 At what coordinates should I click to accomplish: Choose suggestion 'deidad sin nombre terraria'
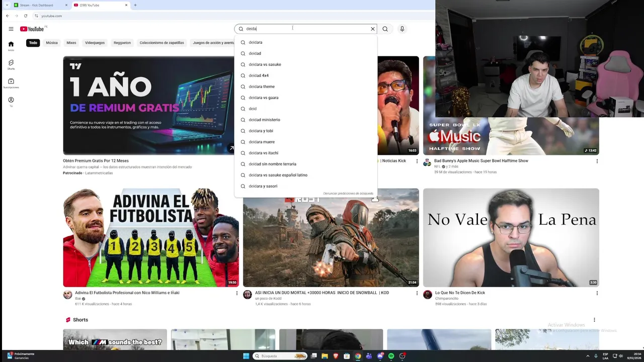coord(306,164)
